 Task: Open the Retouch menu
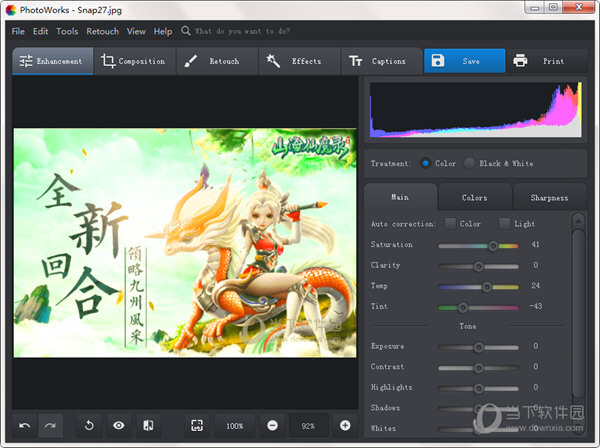point(102,31)
